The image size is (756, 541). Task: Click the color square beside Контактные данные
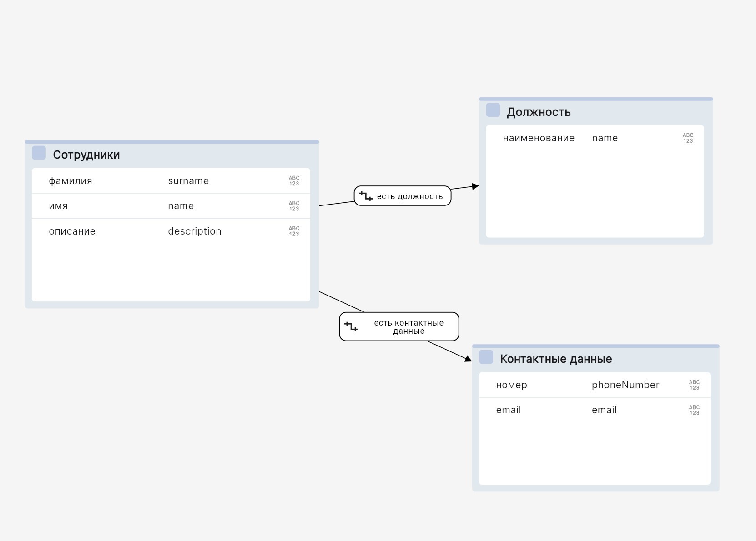click(486, 357)
